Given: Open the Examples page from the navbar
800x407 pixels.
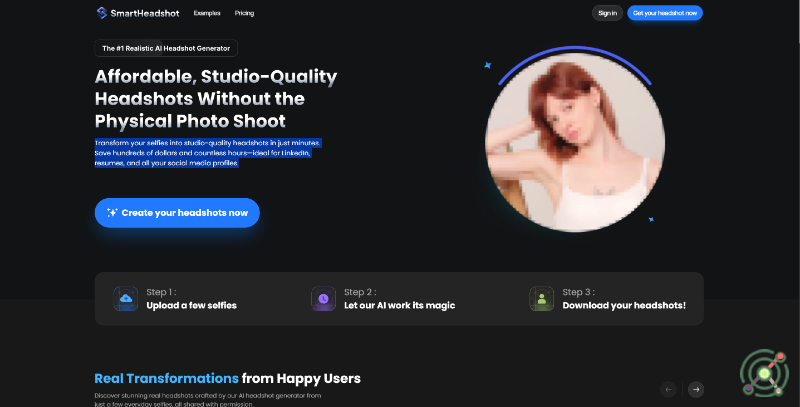Looking at the screenshot, I should [207, 13].
